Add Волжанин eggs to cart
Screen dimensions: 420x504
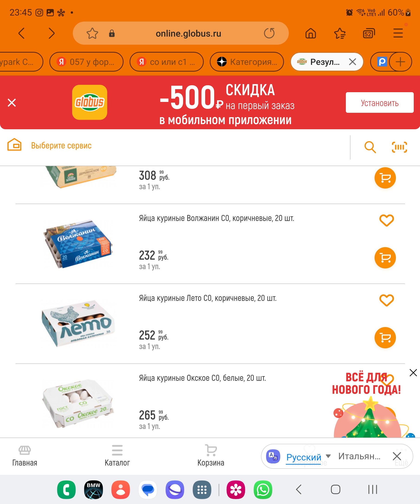(385, 258)
